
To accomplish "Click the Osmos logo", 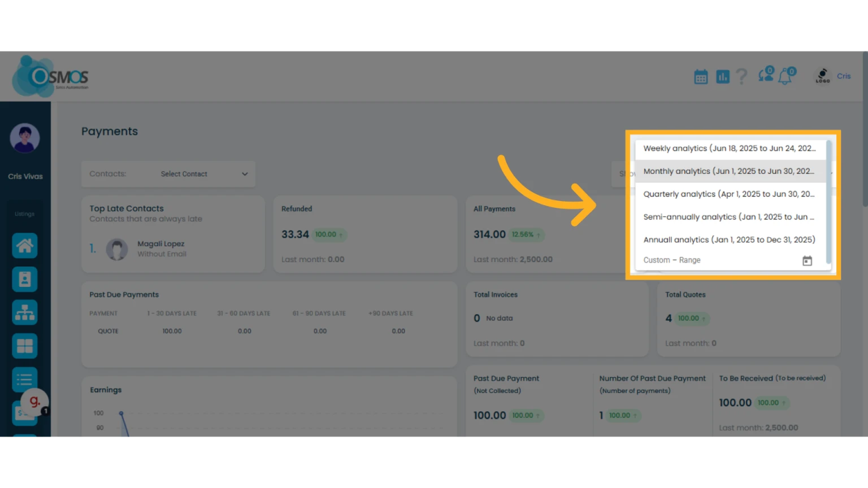I will coord(50,76).
